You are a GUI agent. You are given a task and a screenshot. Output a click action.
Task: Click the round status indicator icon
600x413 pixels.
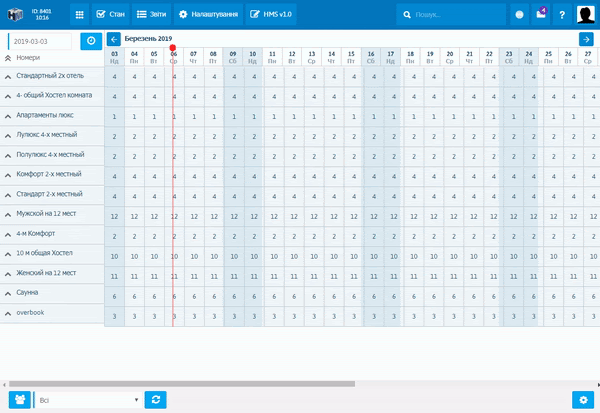coord(519,15)
